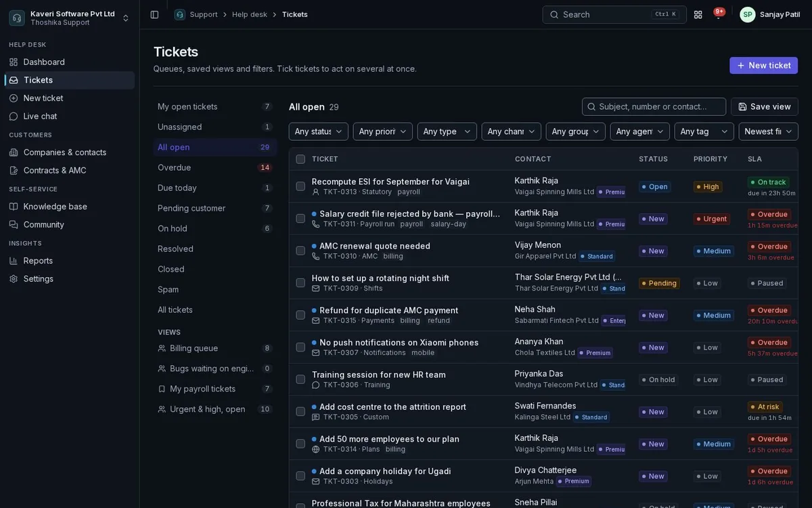Click the Bugs waiting on engineering view icon
Viewport: 812px width, 508px height.
pyautogui.click(x=162, y=368)
